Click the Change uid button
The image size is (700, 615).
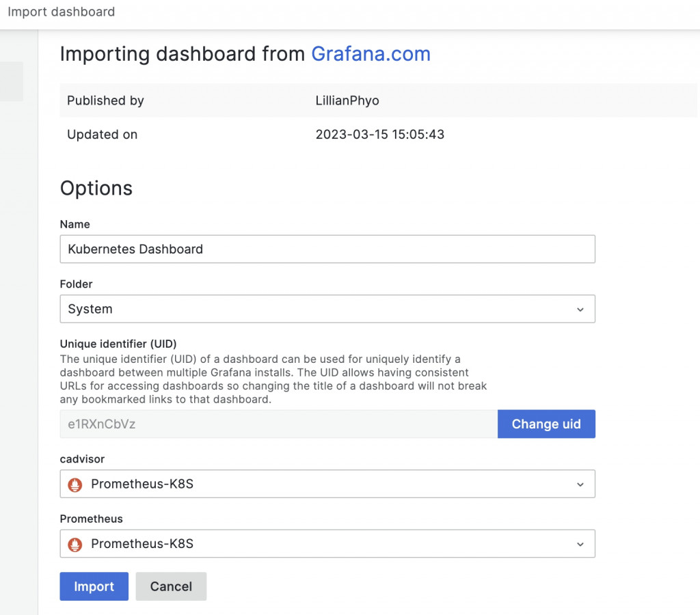pyautogui.click(x=546, y=424)
